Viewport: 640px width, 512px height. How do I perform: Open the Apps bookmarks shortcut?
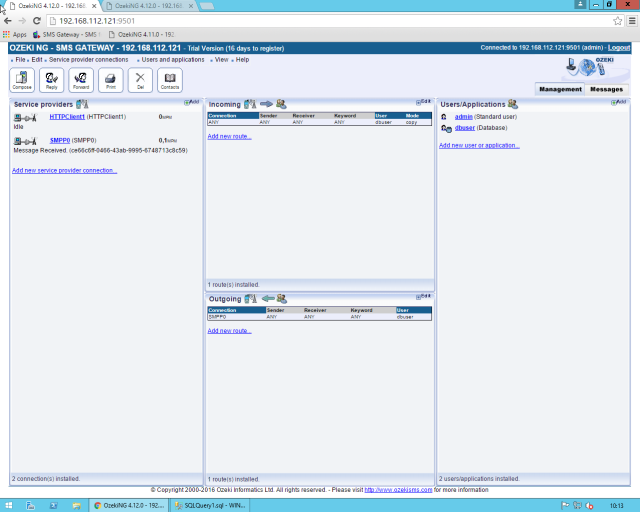pos(15,35)
